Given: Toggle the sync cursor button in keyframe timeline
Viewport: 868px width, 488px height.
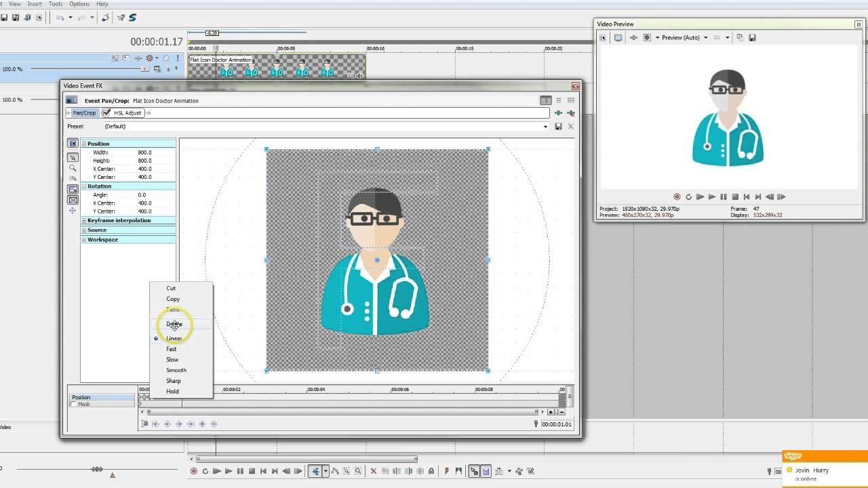Looking at the screenshot, I should pos(144,424).
